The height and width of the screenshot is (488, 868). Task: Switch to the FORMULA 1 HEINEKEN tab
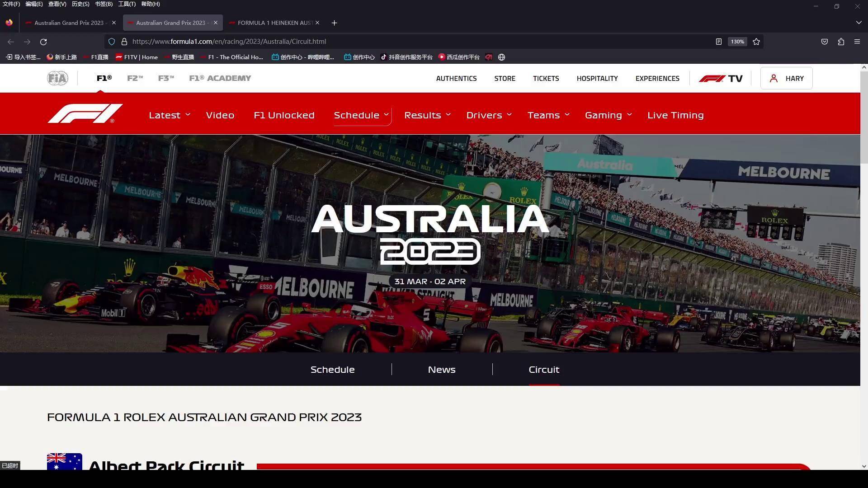point(275,23)
